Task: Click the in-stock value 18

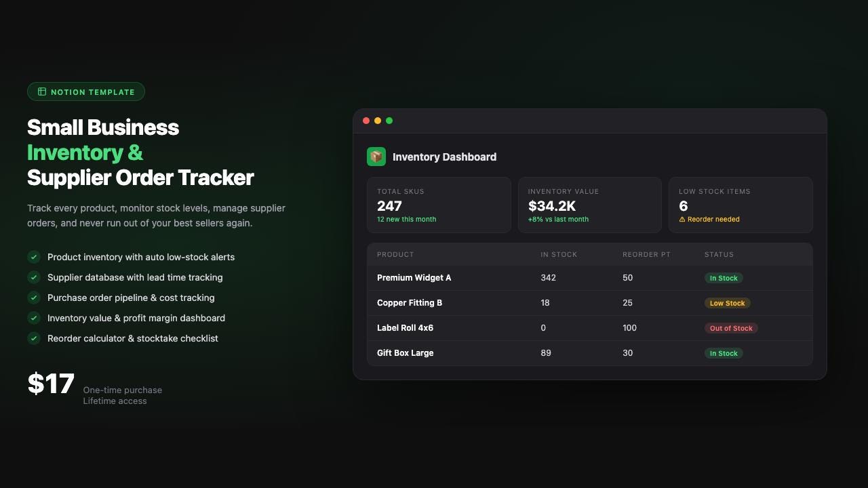Action: [x=545, y=303]
